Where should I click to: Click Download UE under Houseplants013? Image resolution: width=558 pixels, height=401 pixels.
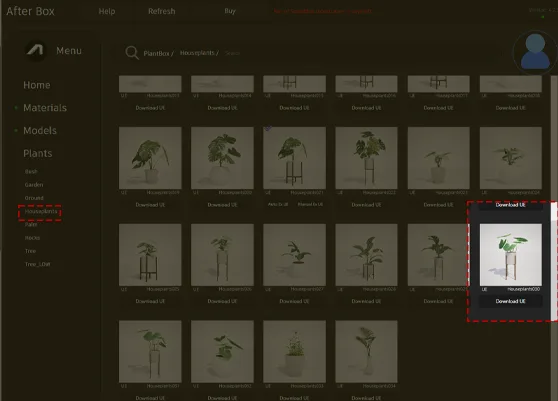[150, 108]
